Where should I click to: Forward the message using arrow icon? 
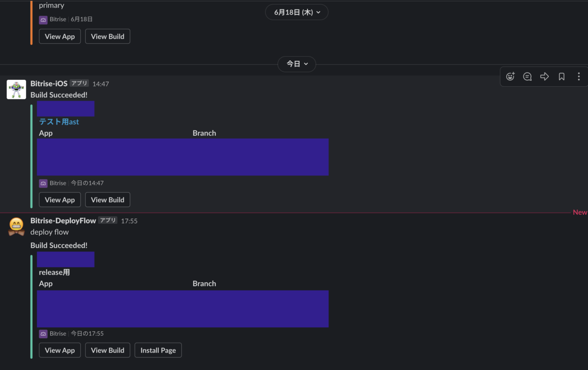coord(544,76)
